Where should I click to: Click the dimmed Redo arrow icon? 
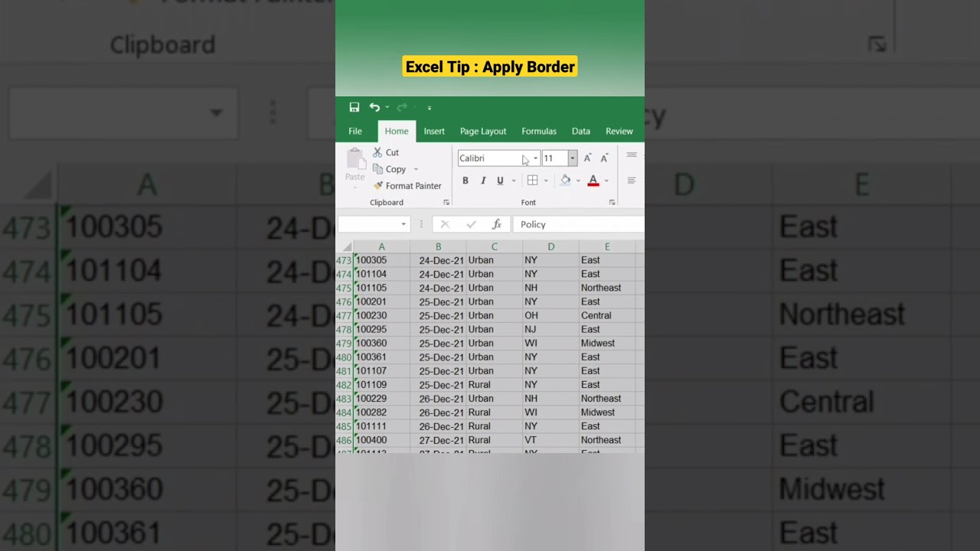pyautogui.click(x=401, y=107)
